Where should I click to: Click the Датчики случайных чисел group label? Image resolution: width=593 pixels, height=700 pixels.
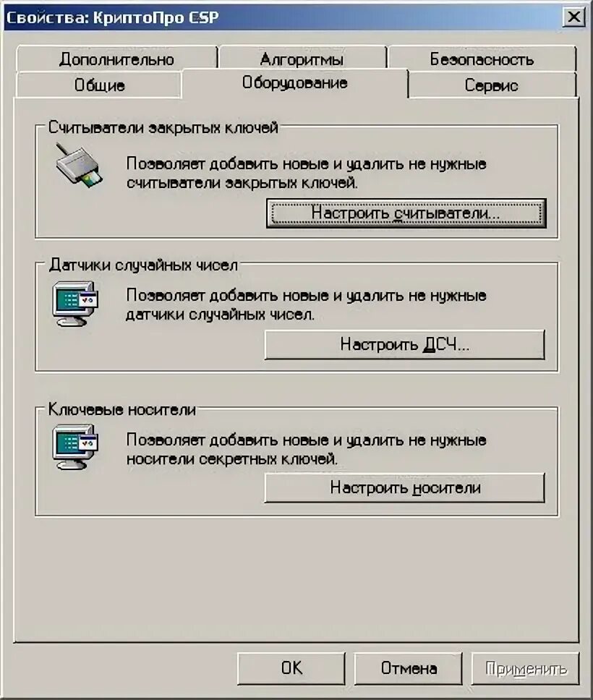tap(143, 265)
